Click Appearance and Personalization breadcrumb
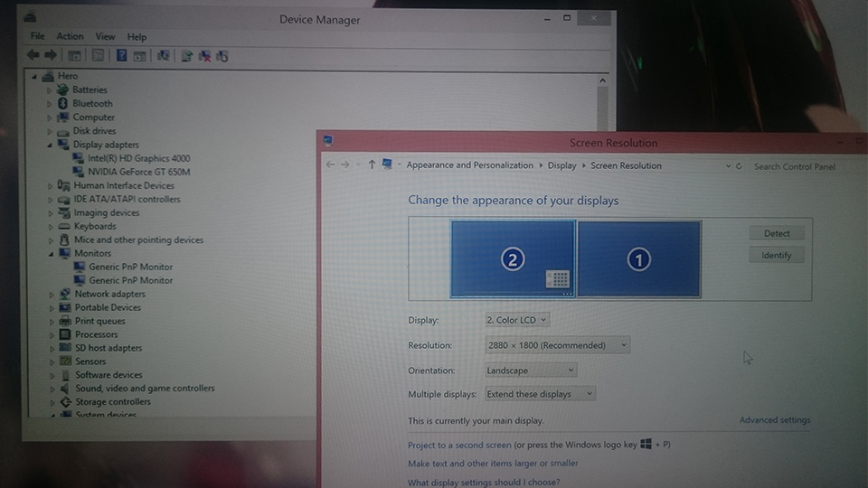868x488 pixels. coord(470,164)
